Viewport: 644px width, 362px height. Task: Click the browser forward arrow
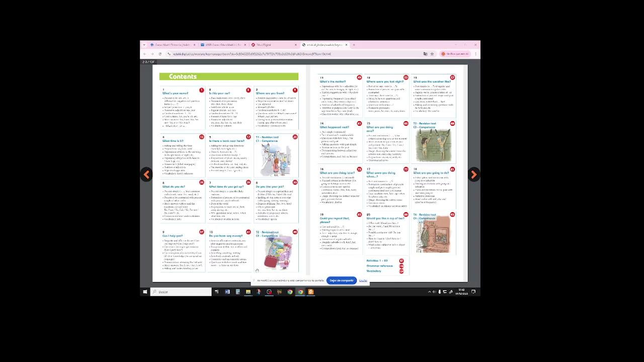[x=152, y=54]
